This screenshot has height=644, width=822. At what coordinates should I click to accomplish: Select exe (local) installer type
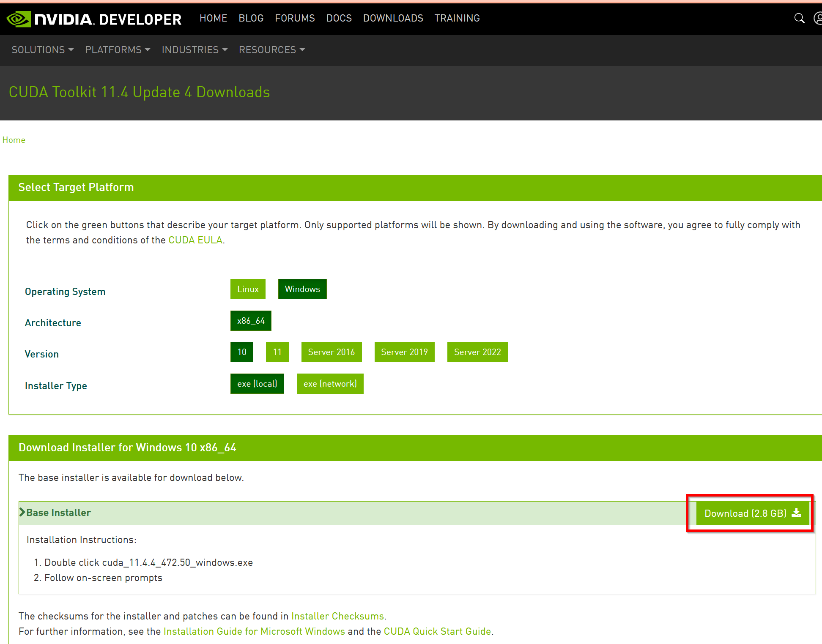coord(257,384)
